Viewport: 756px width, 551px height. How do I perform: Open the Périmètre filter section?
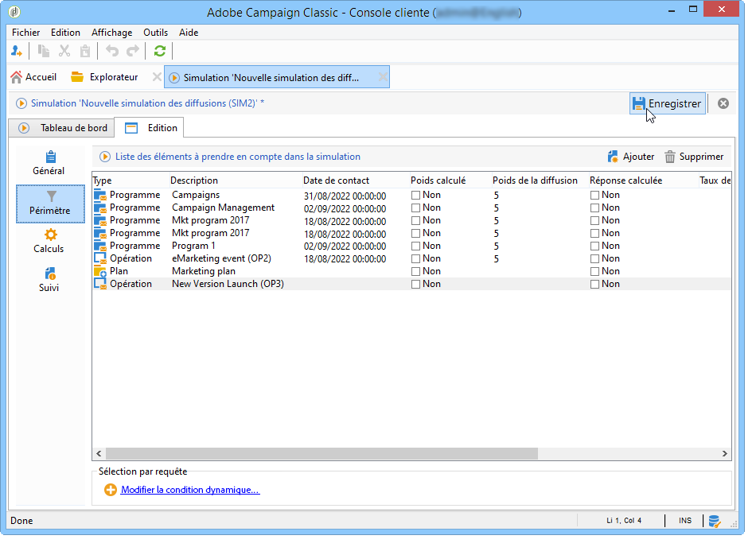pos(50,204)
